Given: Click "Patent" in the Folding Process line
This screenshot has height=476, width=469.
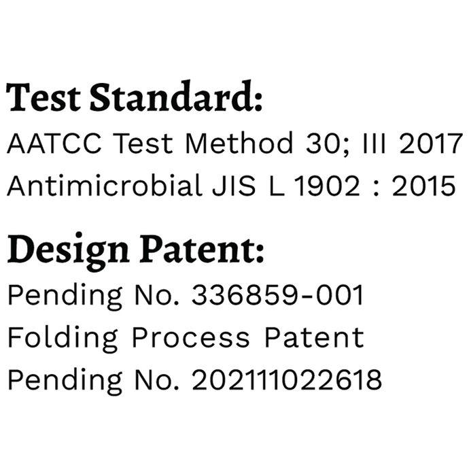Looking at the screenshot, I should click(x=314, y=337).
